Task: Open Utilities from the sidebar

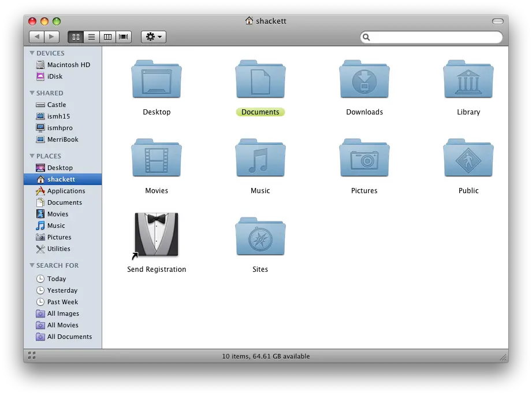Action: tap(63, 249)
